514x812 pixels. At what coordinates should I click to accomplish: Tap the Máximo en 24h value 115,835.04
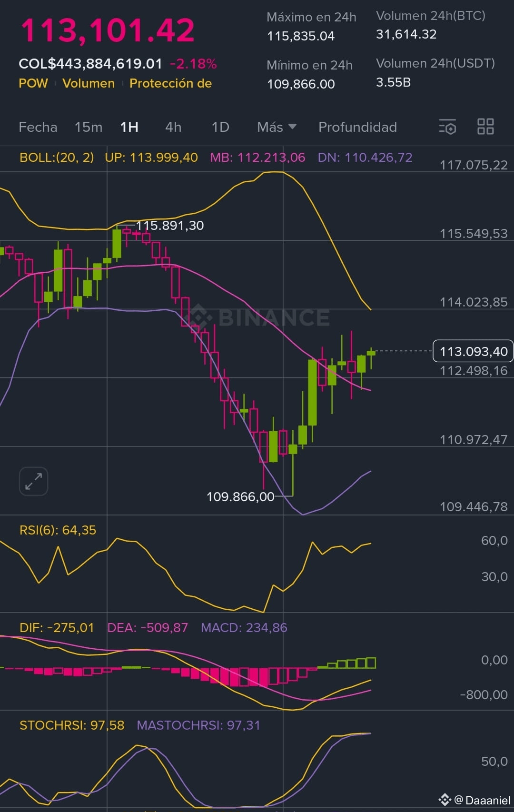(x=301, y=36)
